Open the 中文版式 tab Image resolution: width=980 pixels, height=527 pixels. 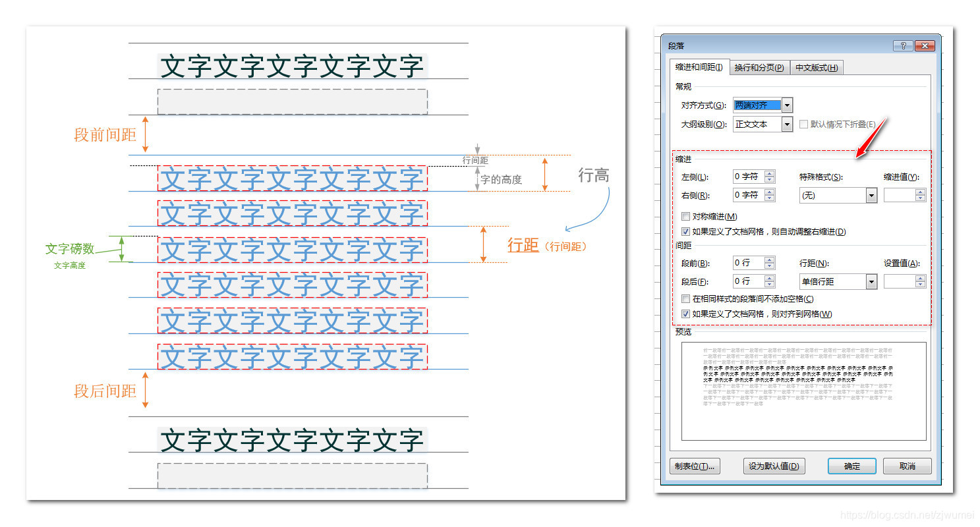point(817,67)
